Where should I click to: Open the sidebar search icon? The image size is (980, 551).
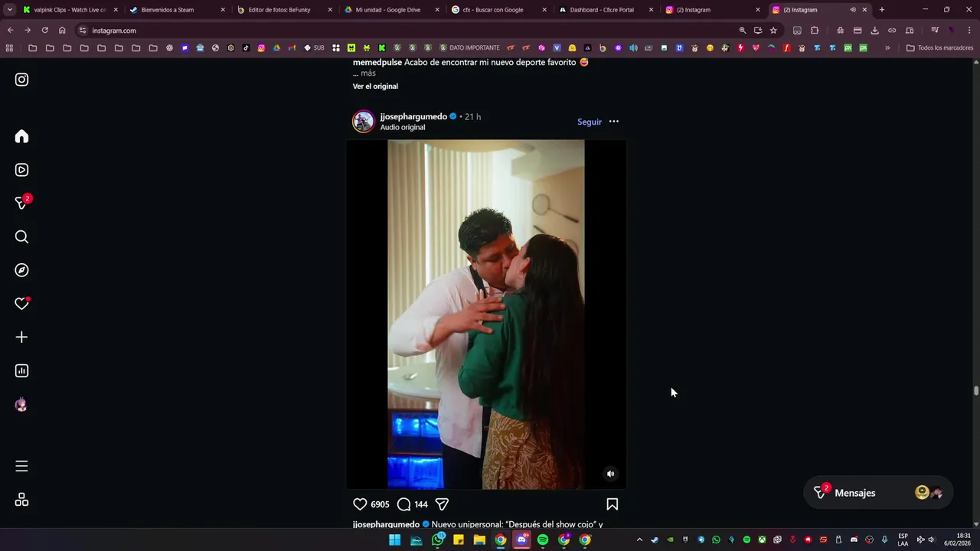(x=21, y=237)
